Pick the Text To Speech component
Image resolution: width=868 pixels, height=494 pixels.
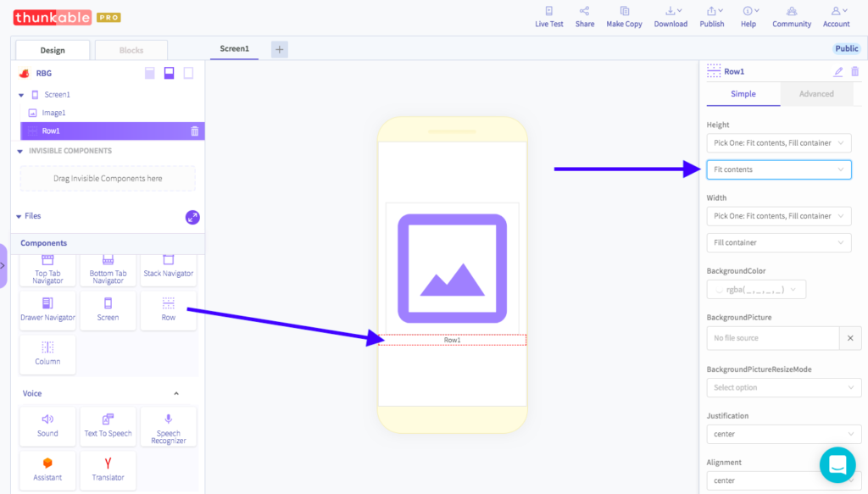point(108,426)
